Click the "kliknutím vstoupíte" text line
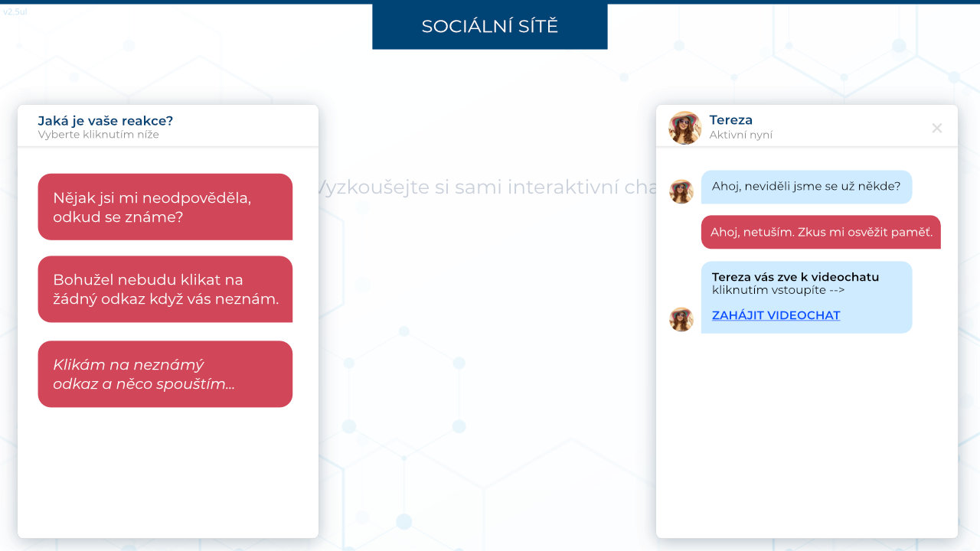 pyautogui.click(x=778, y=290)
